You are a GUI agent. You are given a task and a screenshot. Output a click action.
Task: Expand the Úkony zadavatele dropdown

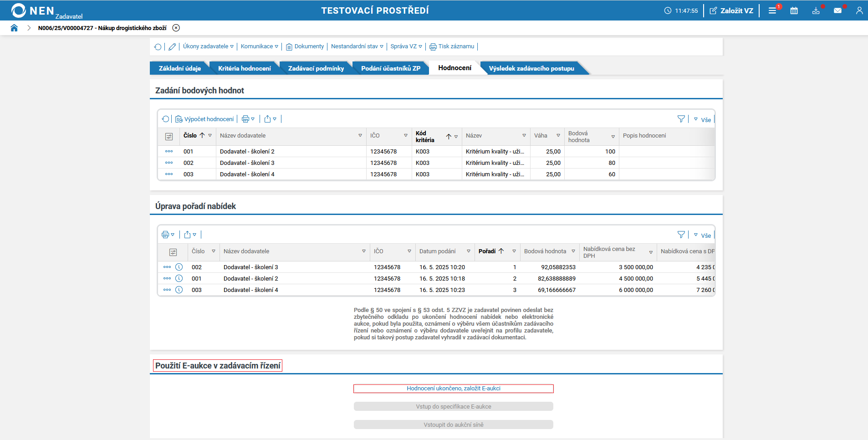[x=208, y=46]
